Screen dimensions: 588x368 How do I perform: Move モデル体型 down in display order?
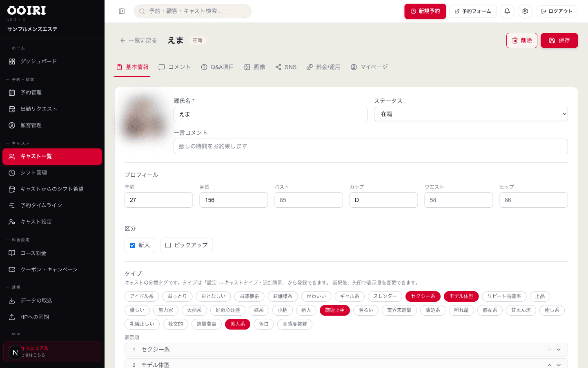[559, 365]
